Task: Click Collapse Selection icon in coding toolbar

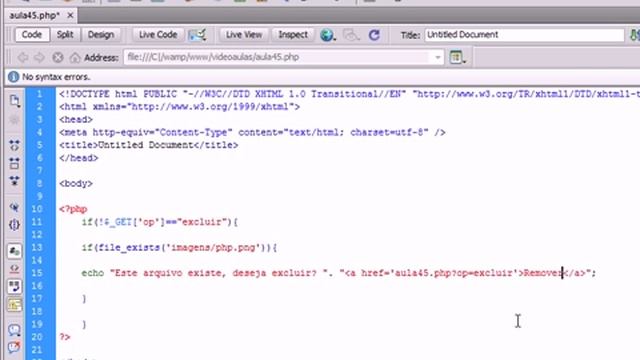Action: tap(14, 163)
